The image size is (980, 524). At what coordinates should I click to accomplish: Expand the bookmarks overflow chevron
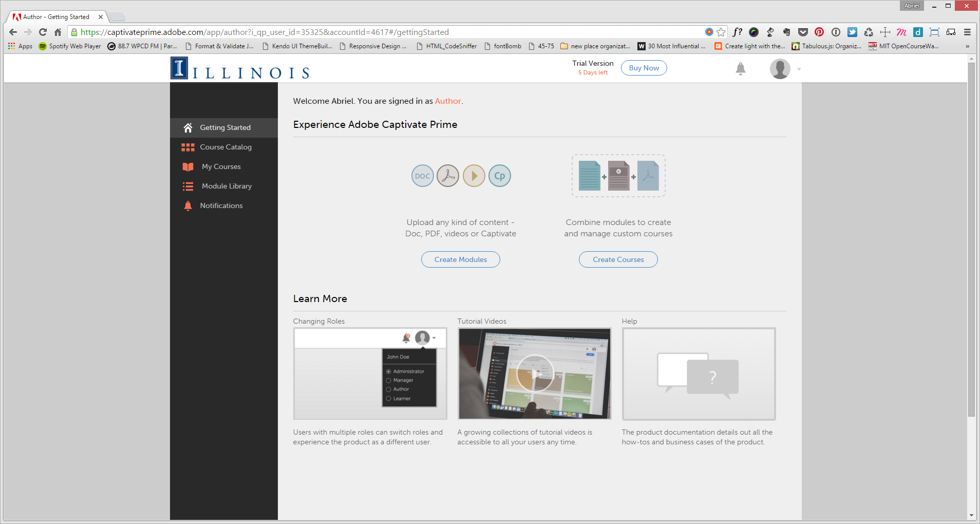(968, 46)
